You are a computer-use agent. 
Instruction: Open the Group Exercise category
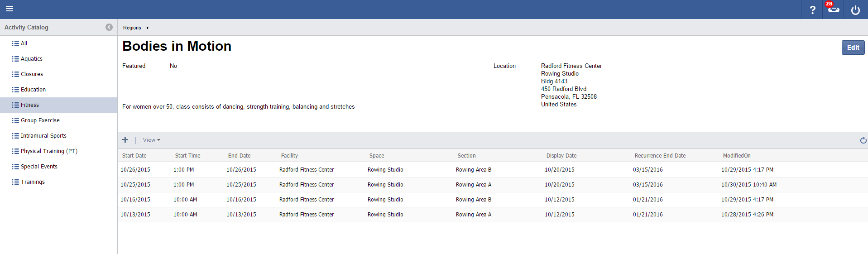(x=40, y=120)
